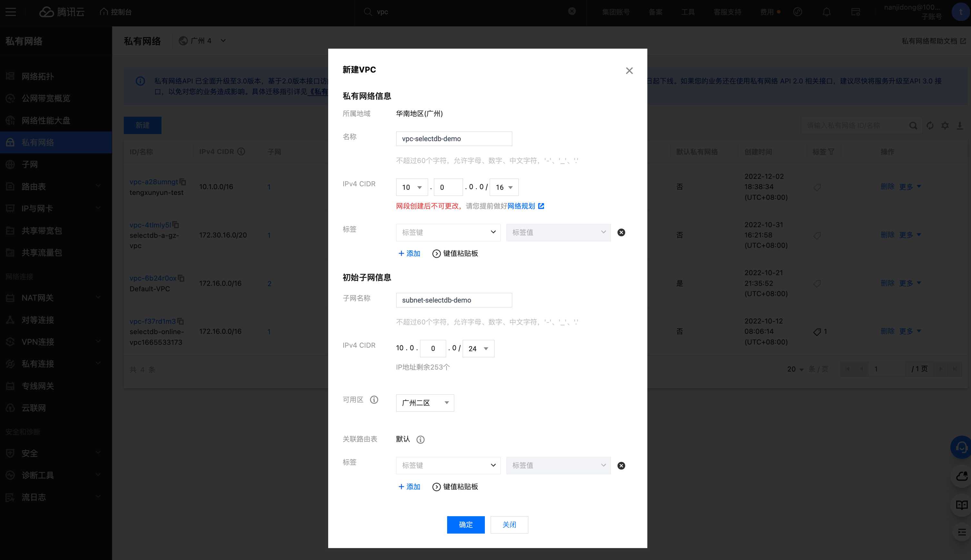
Task: Click the VPC second octet input
Action: 448,187
